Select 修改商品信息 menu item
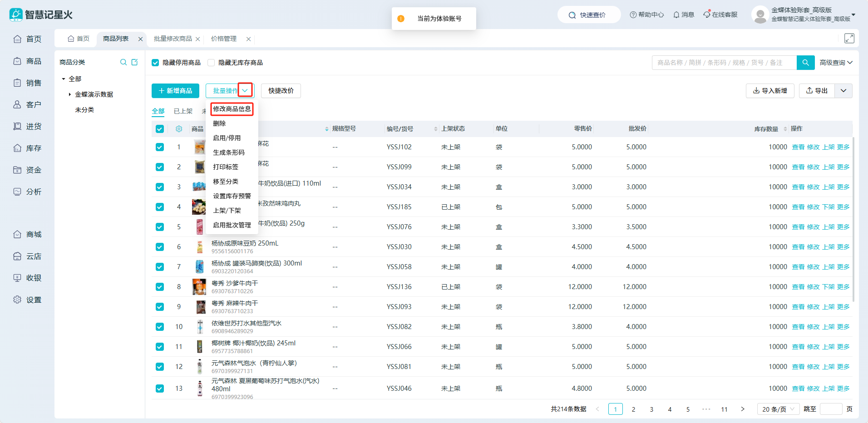 pyautogui.click(x=232, y=109)
